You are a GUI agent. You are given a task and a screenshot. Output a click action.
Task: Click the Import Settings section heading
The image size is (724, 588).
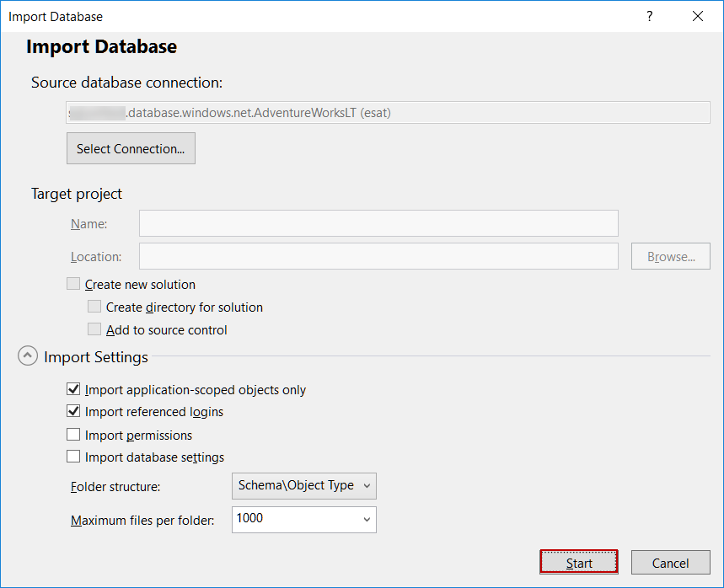click(96, 357)
